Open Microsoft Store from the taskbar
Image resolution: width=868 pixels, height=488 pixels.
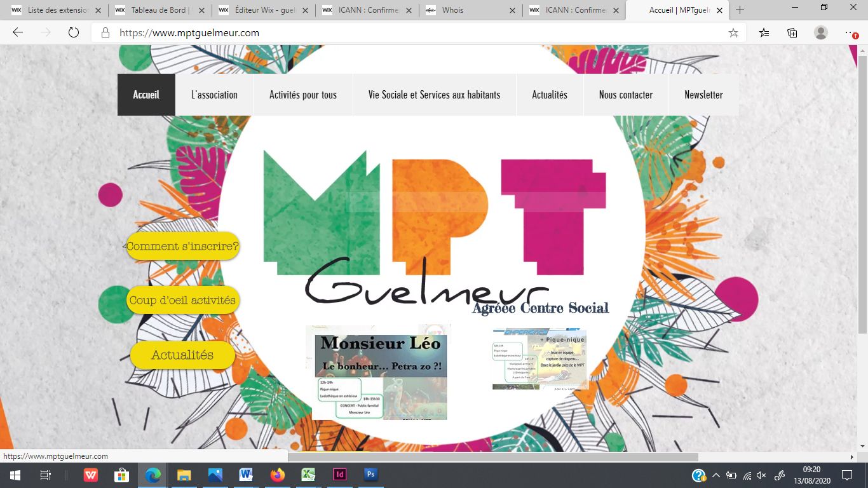122,475
